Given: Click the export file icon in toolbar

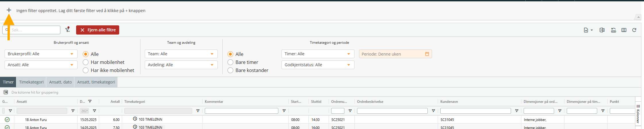Looking at the screenshot, I should click(x=586, y=30).
